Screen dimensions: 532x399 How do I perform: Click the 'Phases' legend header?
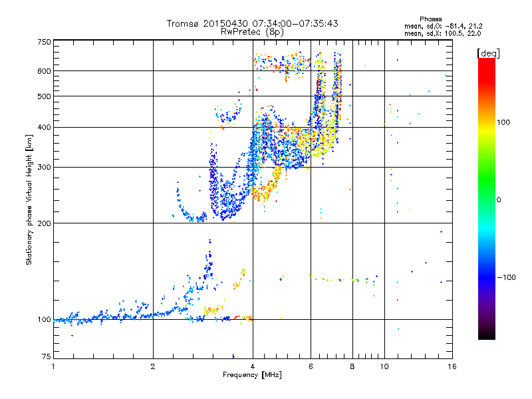[430, 19]
